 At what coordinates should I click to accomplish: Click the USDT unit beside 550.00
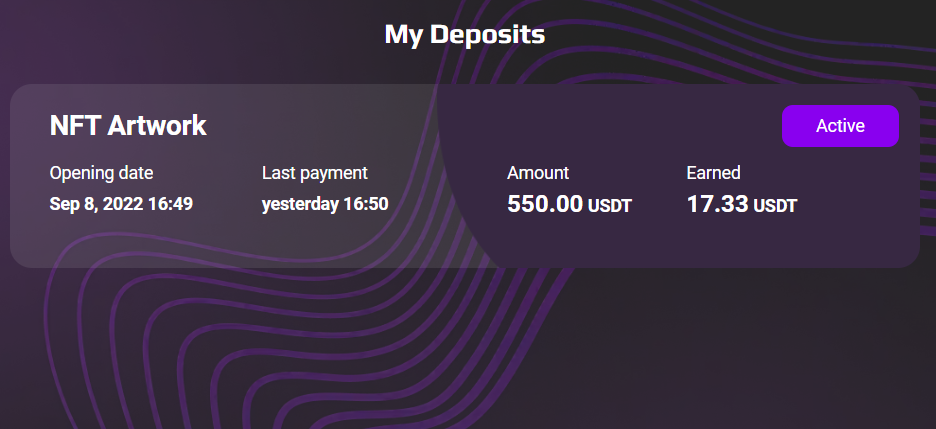coord(609,206)
